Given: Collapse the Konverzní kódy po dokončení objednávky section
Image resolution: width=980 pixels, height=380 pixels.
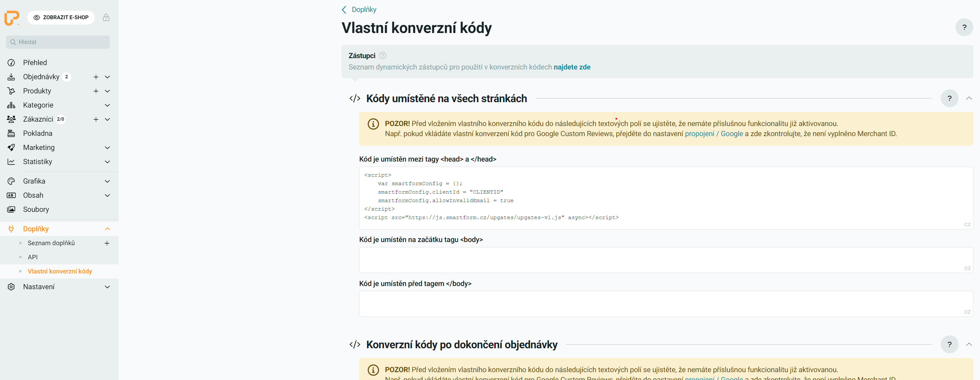Looking at the screenshot, I should click(969, 344).
